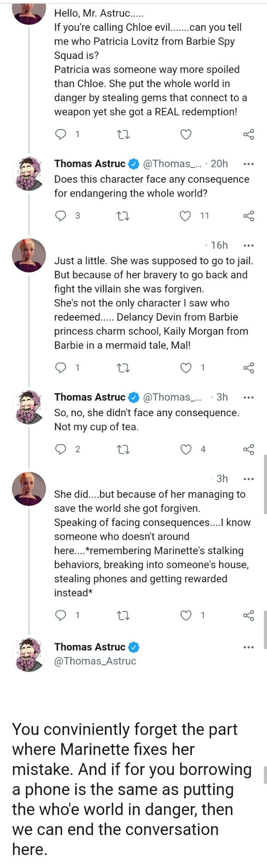Share the 'Just a little' tweet

pos(249,368)
